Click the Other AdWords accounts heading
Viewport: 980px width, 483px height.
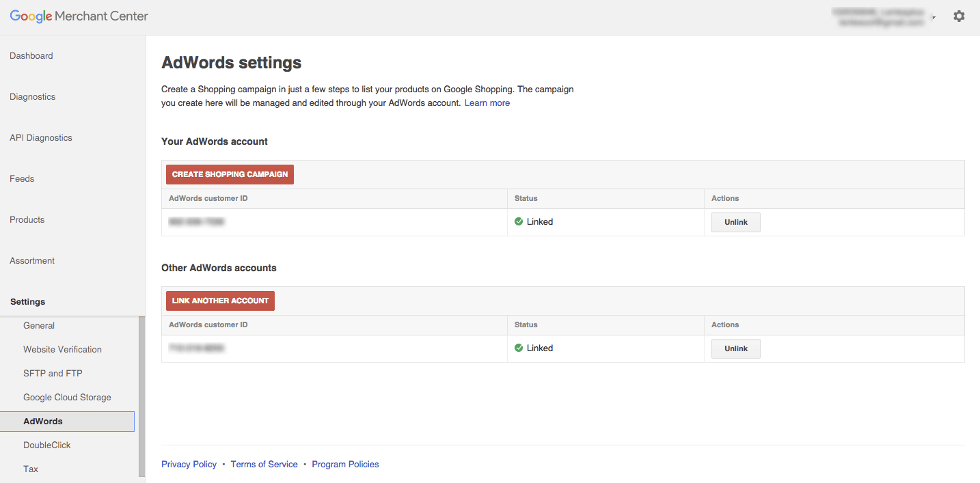click(x=219, y=268)
